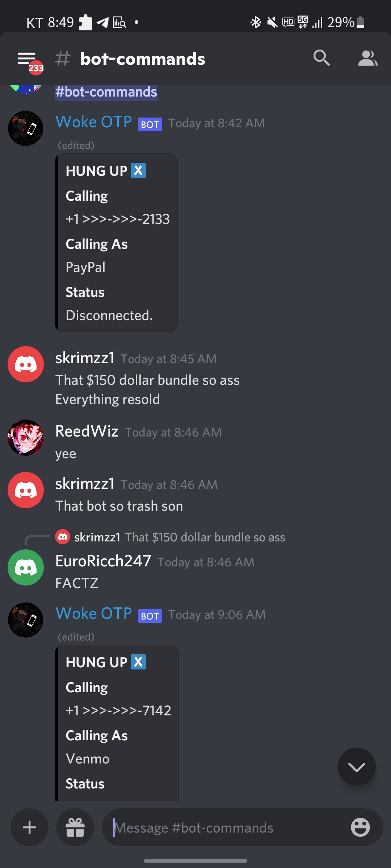The height and width of the screenshot is (868, 391).
Task: Focus the Message #bot-commands input field
Action: [x=228, y=827]
